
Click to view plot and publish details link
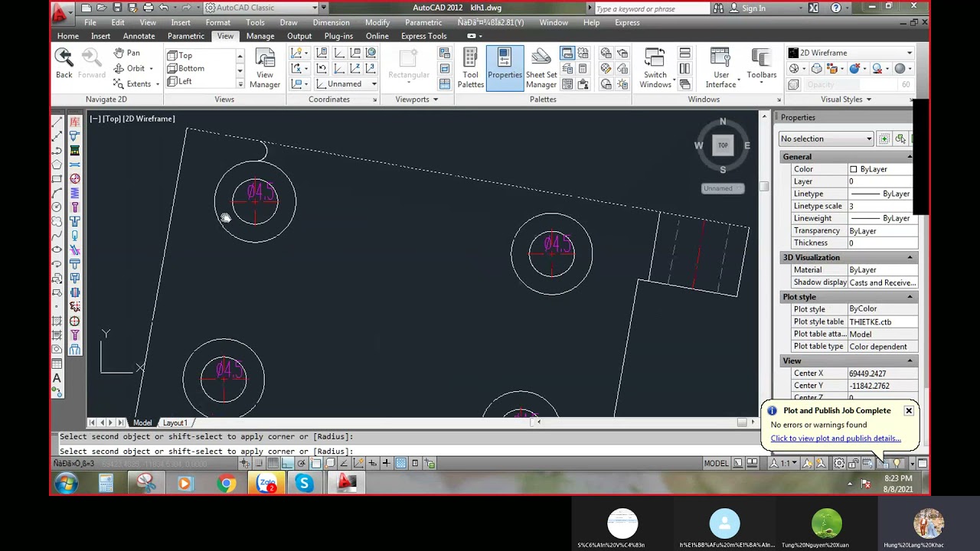tap(835, 439)
